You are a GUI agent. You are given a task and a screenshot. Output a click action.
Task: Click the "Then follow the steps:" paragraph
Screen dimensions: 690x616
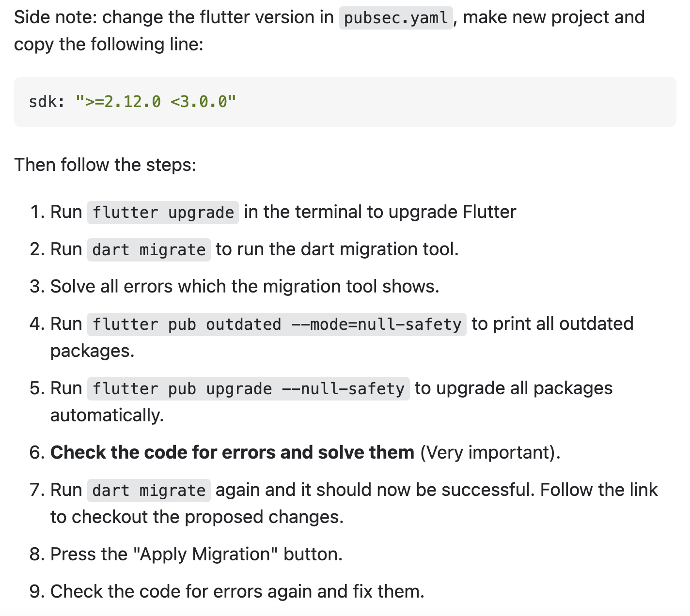pos(105,165)
